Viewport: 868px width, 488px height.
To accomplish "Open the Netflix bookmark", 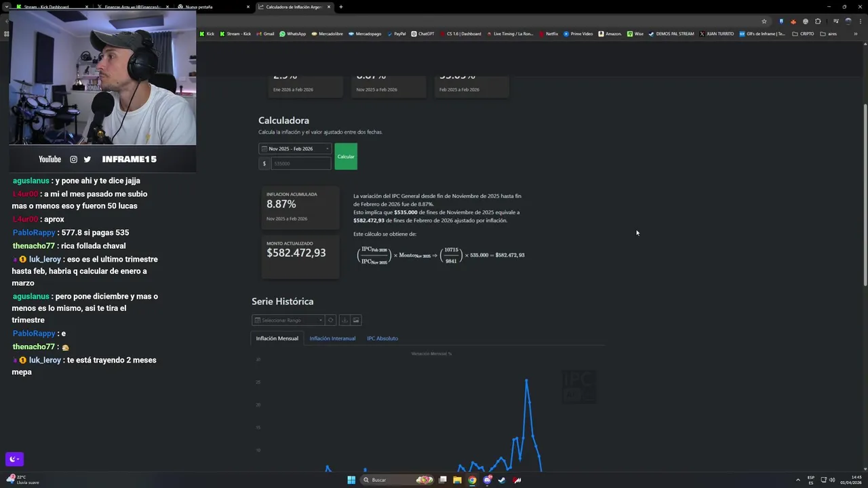I will coord(548,33).
